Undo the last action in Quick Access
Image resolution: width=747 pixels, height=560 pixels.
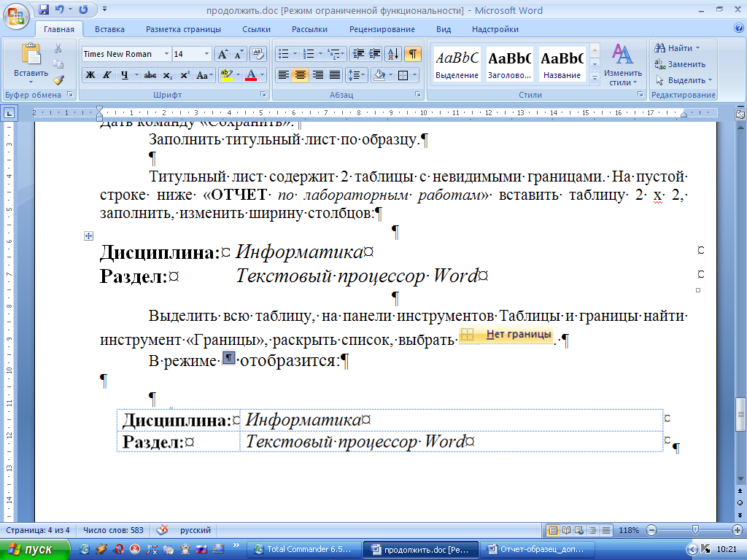click(x=60, y=9)
